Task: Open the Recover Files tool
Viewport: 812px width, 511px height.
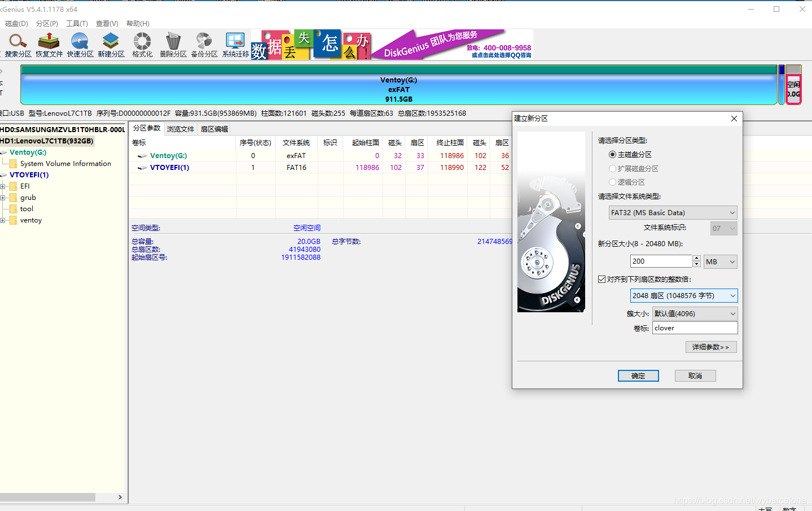Action: [x=49, y=45]
